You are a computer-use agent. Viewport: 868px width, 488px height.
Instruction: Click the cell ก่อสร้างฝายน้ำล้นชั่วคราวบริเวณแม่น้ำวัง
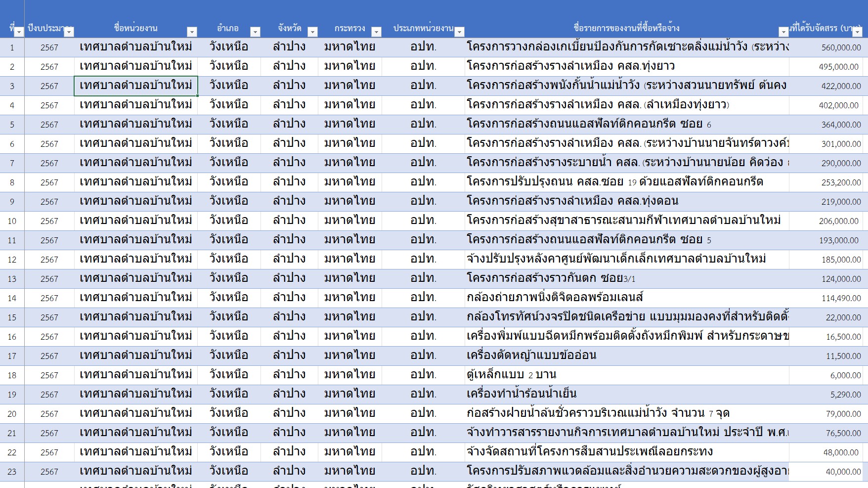[627, 414]
